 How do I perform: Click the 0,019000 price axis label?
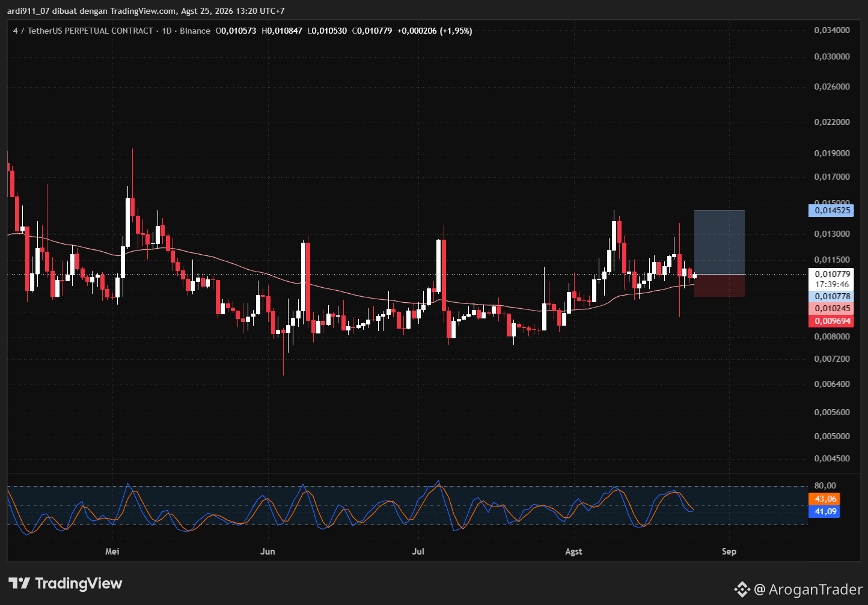point(832,153)
